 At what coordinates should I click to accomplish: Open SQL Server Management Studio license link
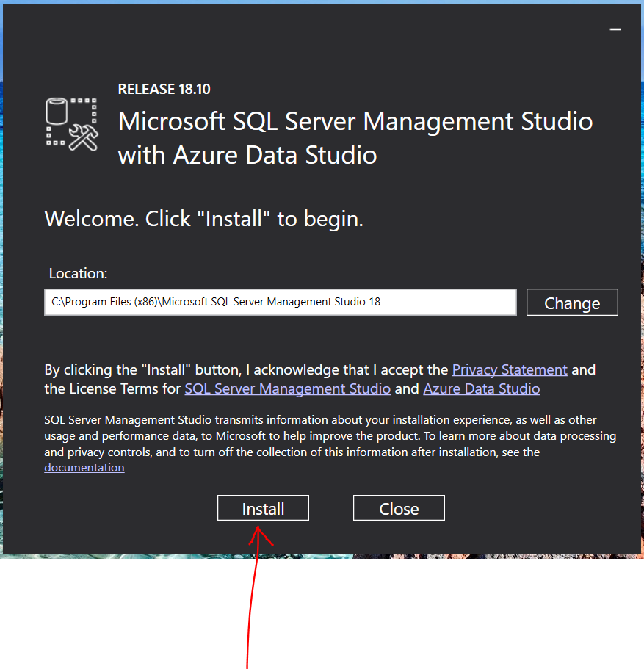tap(287, 388)
